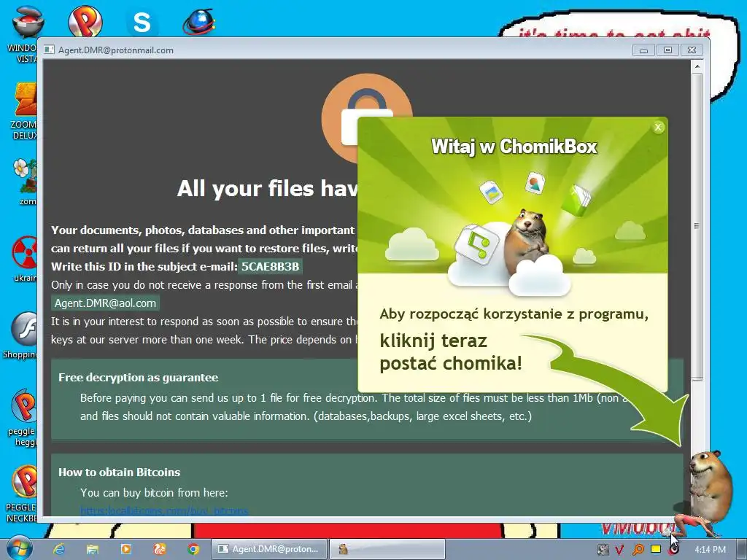Open the orange magnifier tray icon
Viewport: 747px width, 560px height.
click(x=638, y=550)
